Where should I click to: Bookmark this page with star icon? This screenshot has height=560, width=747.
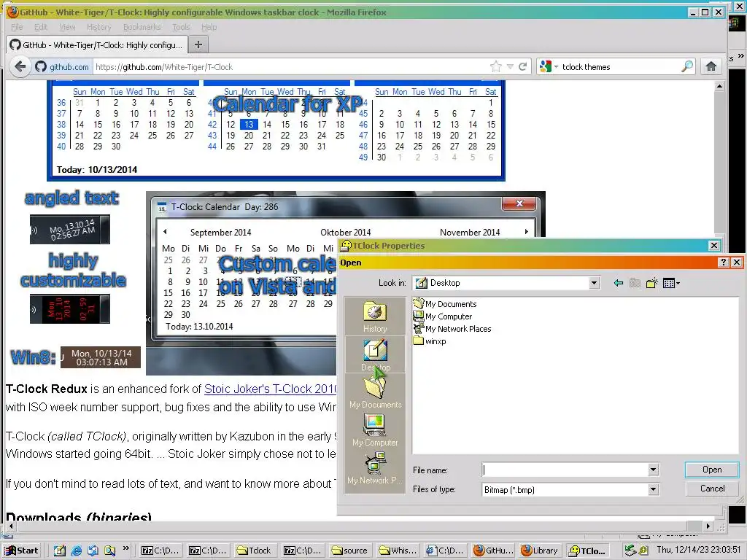495,66
